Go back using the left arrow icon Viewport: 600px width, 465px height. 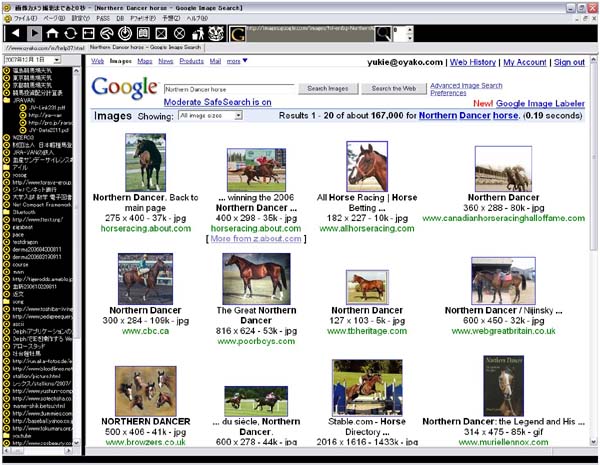(16, 33)
